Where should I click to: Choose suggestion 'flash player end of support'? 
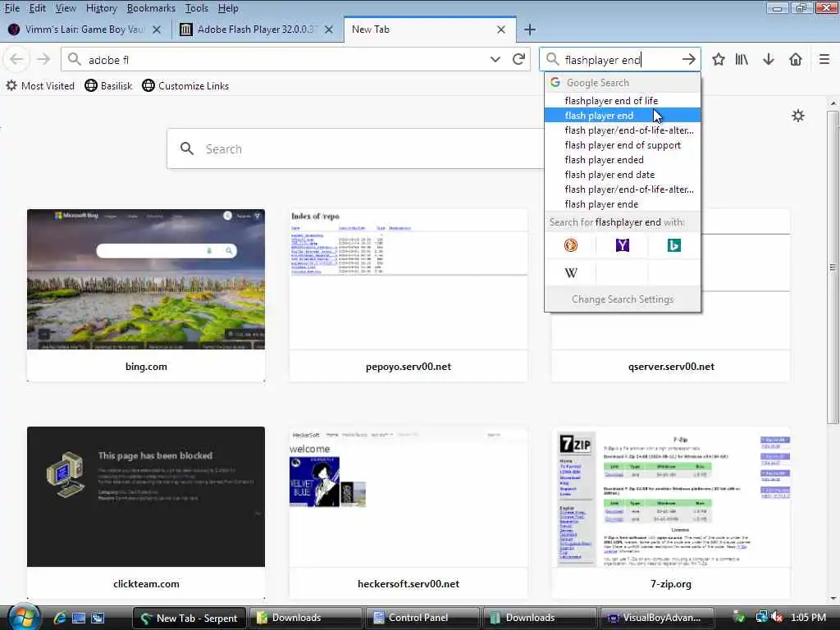(623, 145)
